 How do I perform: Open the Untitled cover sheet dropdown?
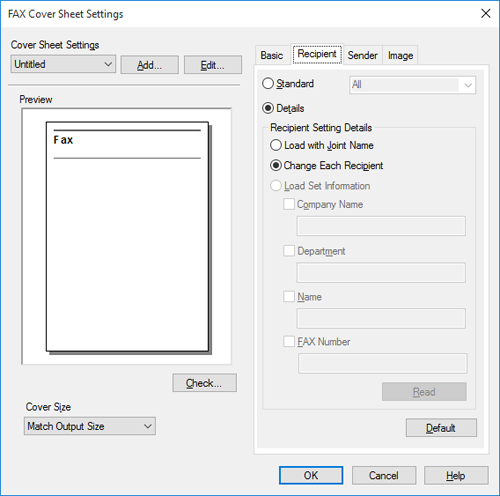[x=63, y=64]
